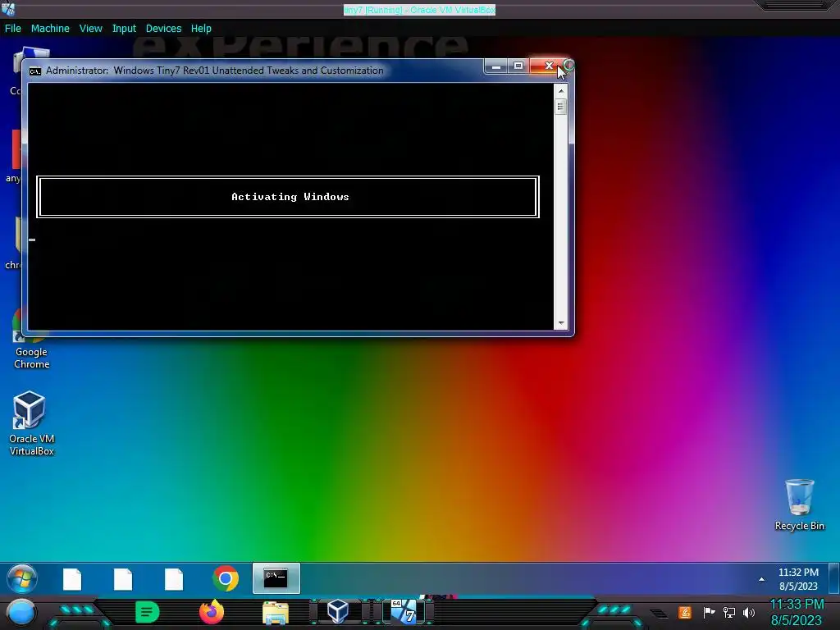Open File Explorer from host taskbar
Viewport: 840px width, 630px height.
[276, 613]
